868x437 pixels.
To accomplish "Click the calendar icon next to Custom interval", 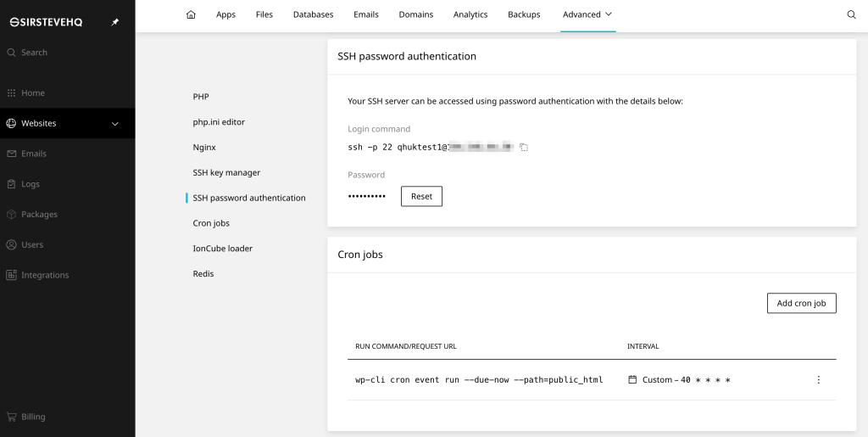I will [632, 379].
